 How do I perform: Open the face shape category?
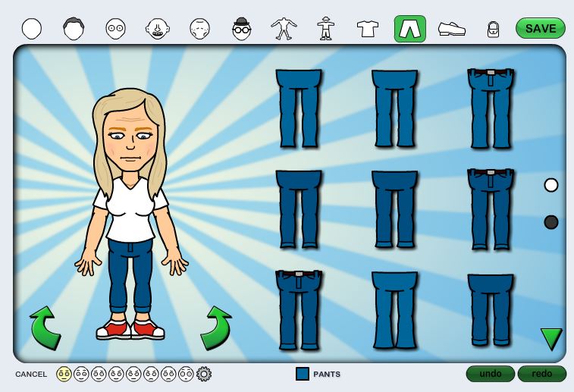point(32,29)
